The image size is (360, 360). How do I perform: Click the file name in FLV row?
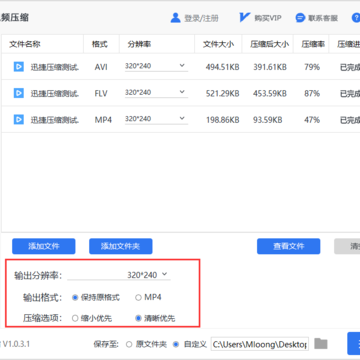click(55, 93)
